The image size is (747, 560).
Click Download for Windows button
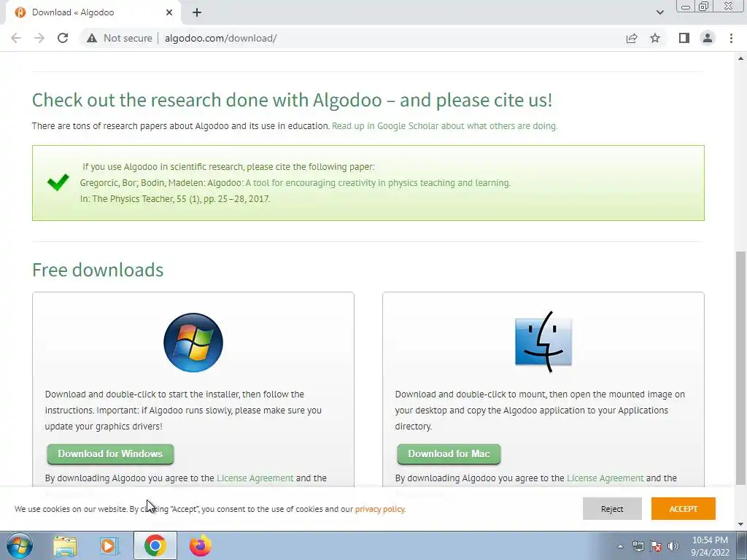click(x=110, y=454)
